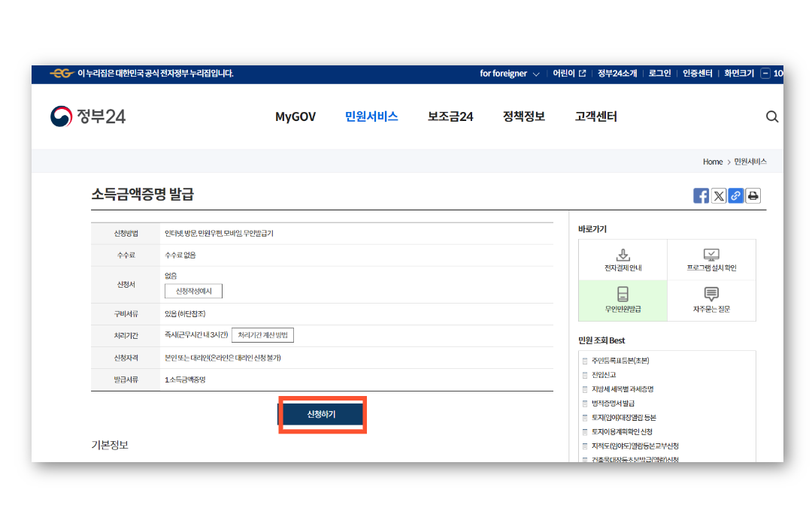Click 본인 또는 대리인 eligibility text

click(x=223, y=358)
